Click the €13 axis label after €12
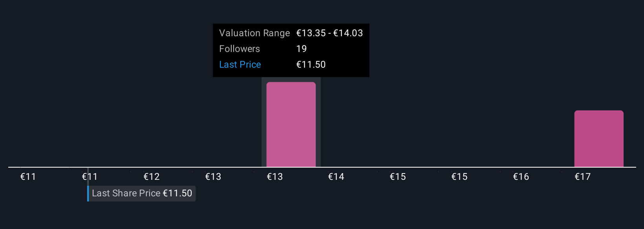The height and width of the screenshot is (229, 644). coord(213,177)
